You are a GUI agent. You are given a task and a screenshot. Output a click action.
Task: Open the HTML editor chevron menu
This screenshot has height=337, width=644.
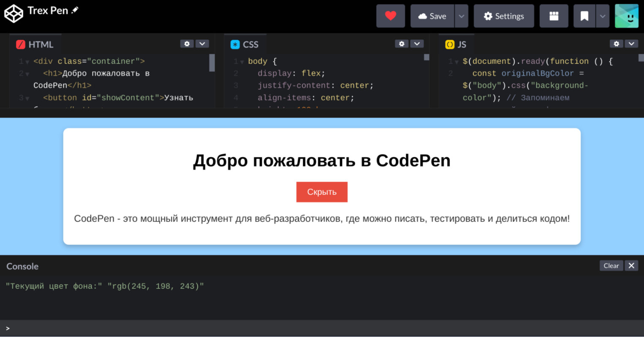pos(202,44)
